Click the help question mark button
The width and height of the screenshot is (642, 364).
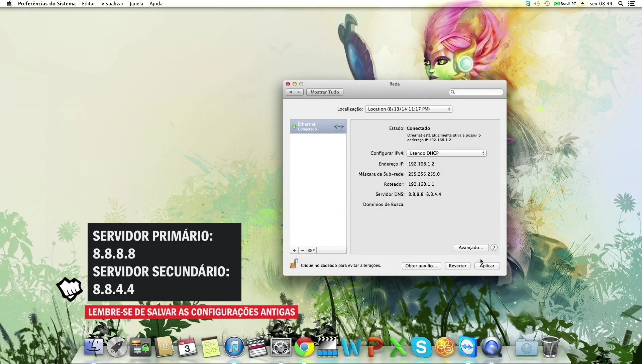pyautogui.click(x=494, y=247)
